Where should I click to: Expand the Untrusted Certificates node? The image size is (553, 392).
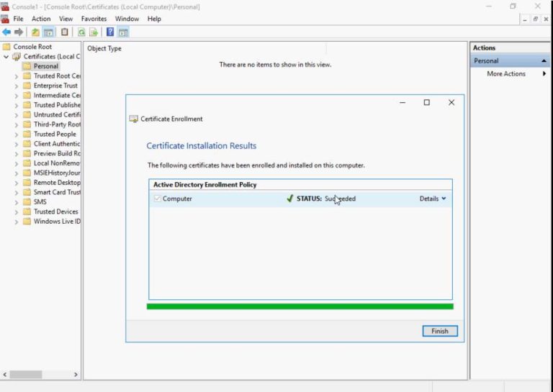(17, 115)
